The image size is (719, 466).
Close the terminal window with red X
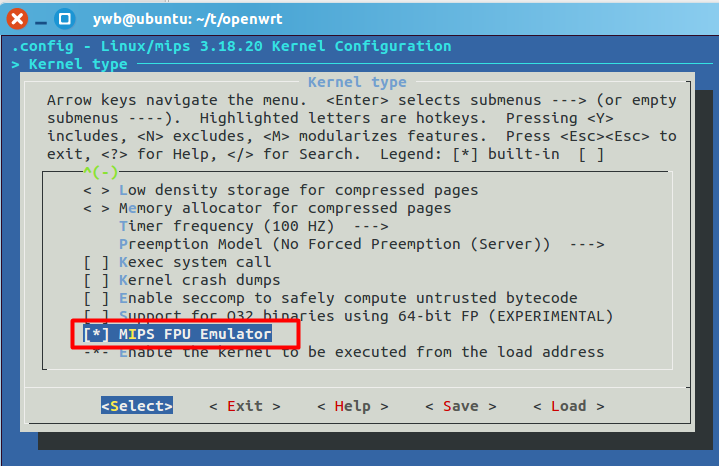[17, 19]
